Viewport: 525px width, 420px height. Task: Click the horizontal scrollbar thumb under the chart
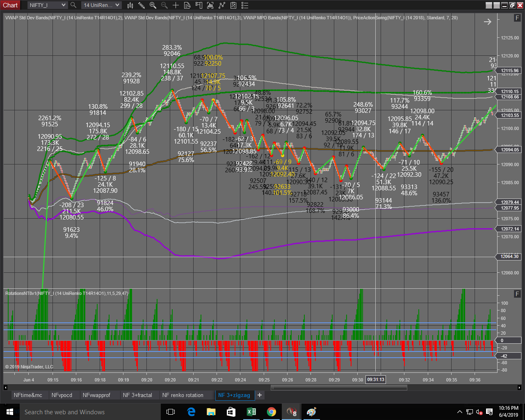click(339, 388)
